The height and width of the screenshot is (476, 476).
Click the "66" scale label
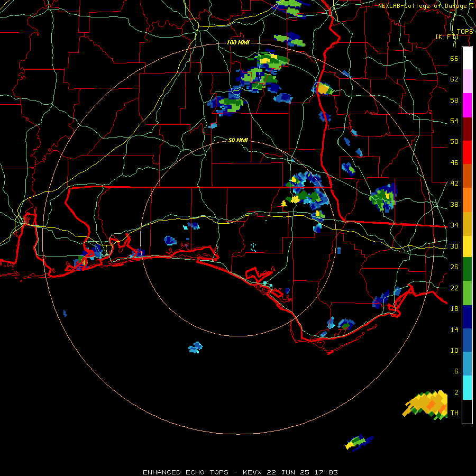(454, 58)
